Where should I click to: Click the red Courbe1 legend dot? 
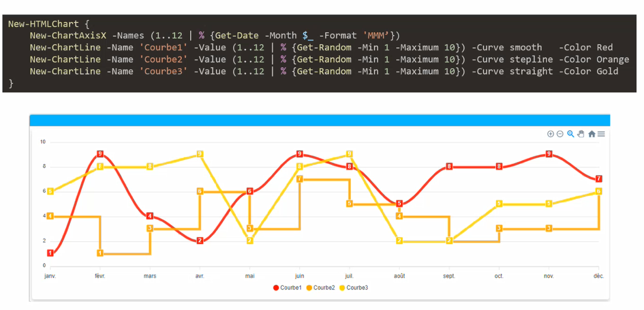click(x=276, y=288)
